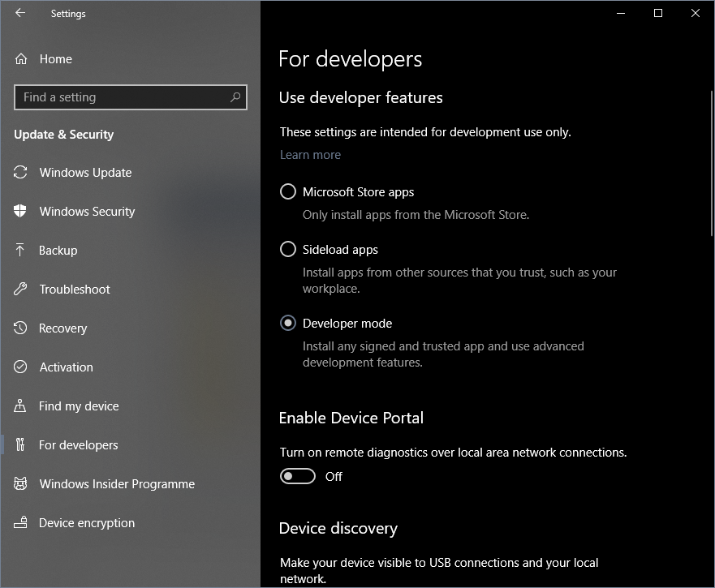This screenshot has width=715, height=588.
Task: Select the Microsoft Store apps radio button
Action: pos(288,192)
